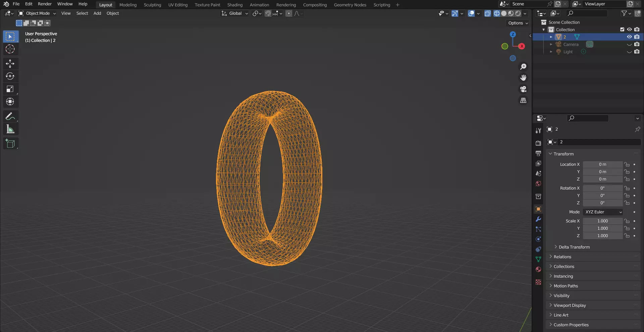Expand object 2 in outliner
Screen dimensions: 644x332
[x=551, y=37]
